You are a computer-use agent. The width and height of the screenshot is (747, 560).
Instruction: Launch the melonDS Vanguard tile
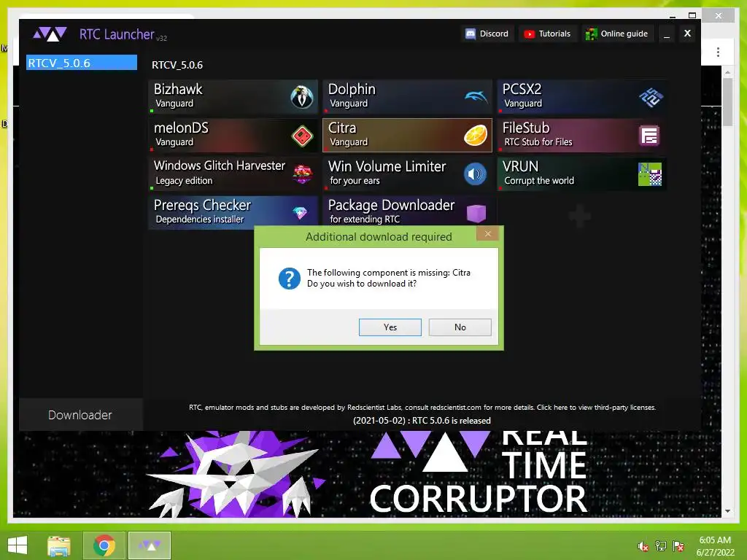233,136
